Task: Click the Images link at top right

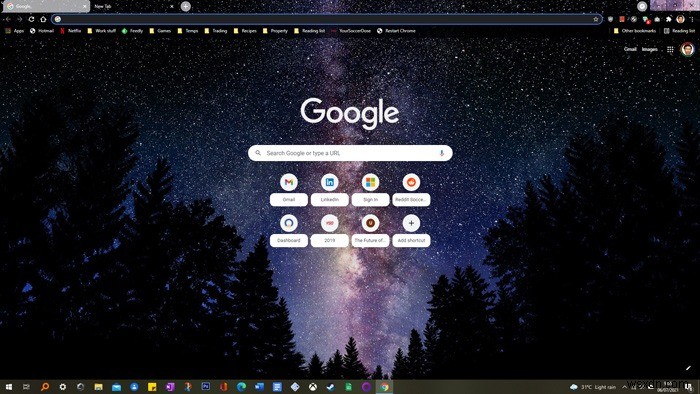Action: click(x=650, y=49)
